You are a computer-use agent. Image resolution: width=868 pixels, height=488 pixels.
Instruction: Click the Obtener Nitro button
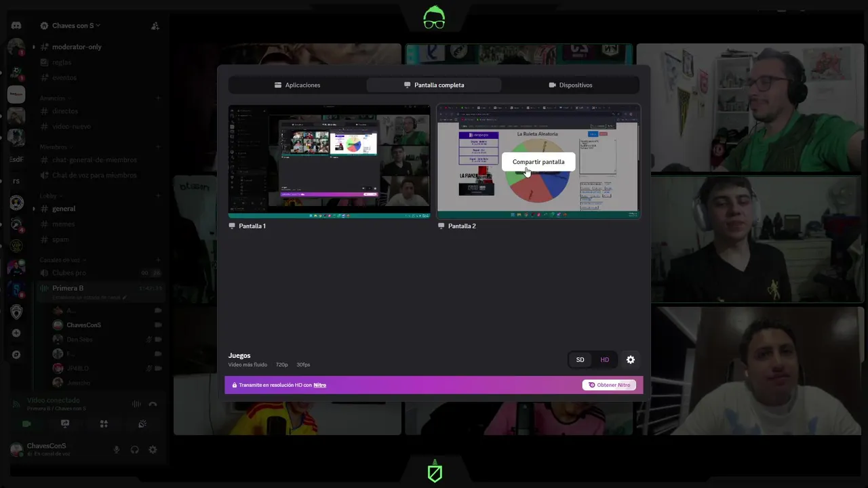click(609, 385)
